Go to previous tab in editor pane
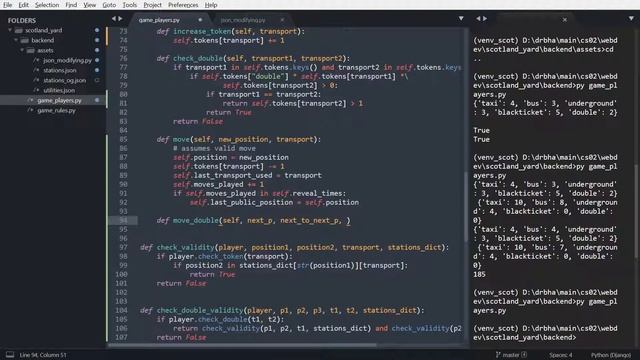The image size is (640, 360). coord(114,19)
